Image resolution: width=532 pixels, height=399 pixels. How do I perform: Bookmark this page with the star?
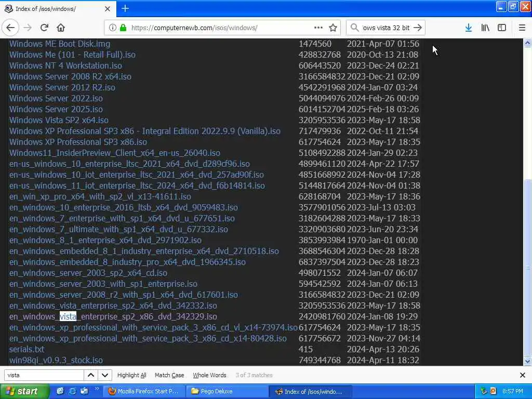click(x=333, y=28)
